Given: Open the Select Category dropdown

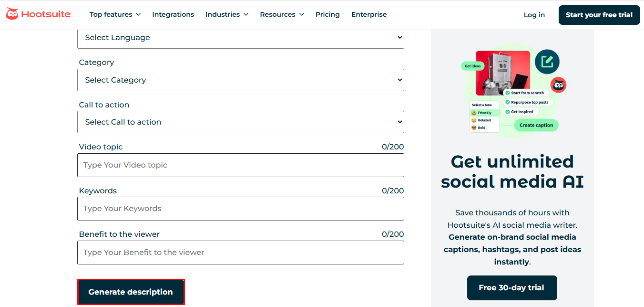Looking at the screenshot, I should coord(240,80).
